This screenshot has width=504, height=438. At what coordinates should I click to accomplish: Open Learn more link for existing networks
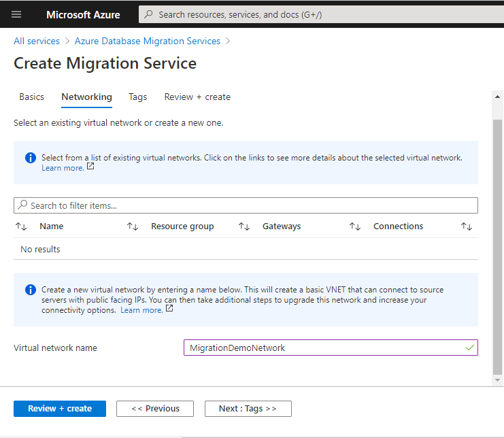tap(63, 168)
